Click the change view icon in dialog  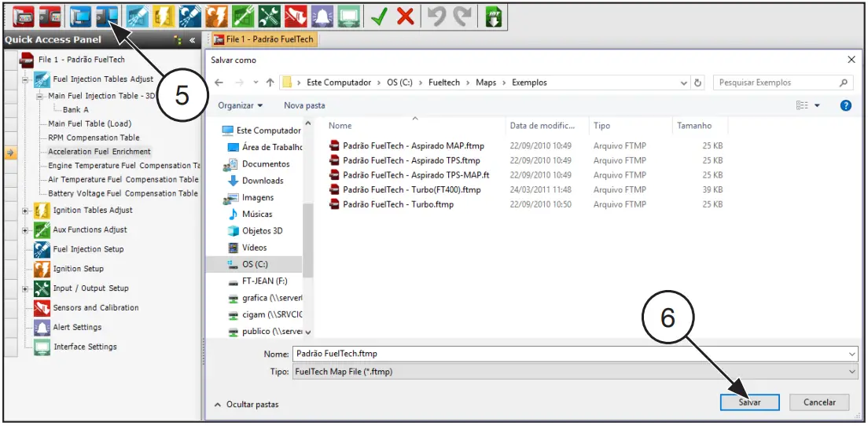pos(802,105)
